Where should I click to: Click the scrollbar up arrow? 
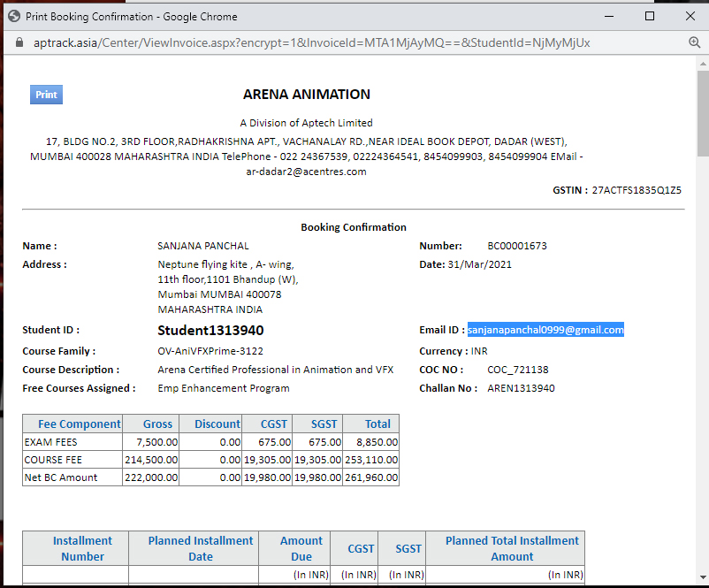coord(703,64)
